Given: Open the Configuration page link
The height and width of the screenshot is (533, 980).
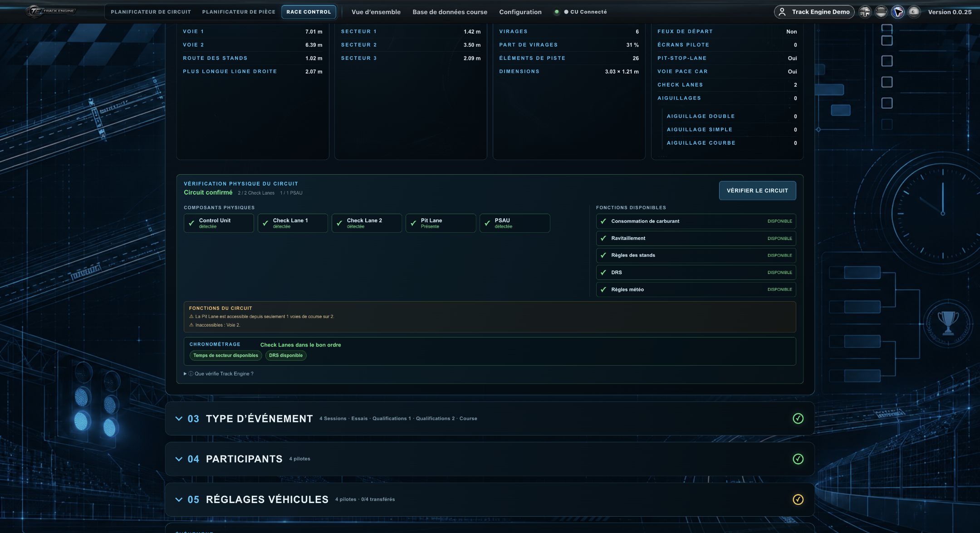Looking at the screenshot, I should click(x=520, y=12).
